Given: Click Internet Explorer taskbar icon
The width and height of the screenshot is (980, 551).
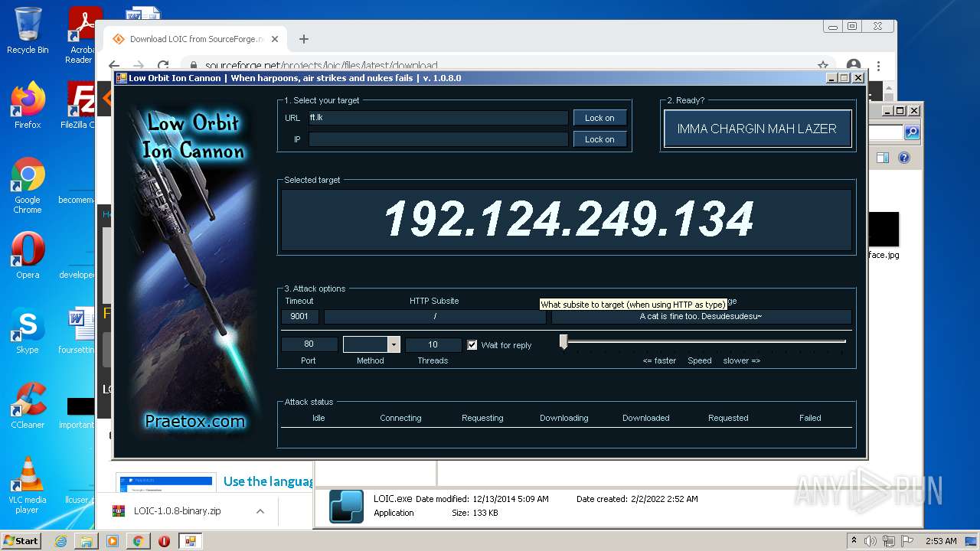Looking at the screenshot, I should click(x=61, y=541).
